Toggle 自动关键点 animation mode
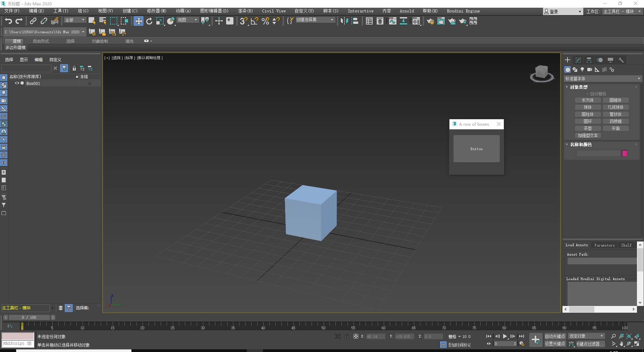 tap(555, 336)
